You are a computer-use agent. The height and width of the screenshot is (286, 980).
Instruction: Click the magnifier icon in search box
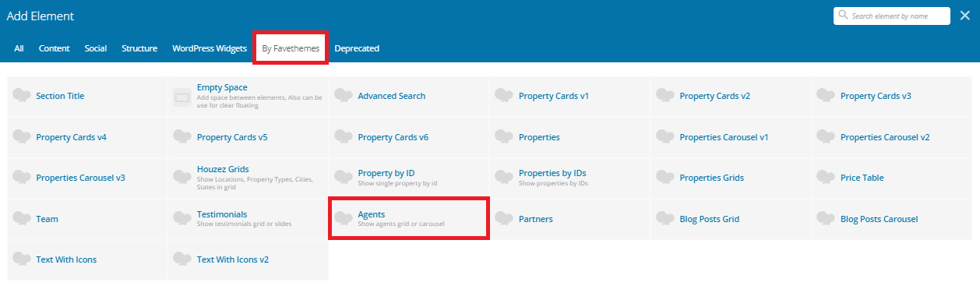click(x=843, y=16)
